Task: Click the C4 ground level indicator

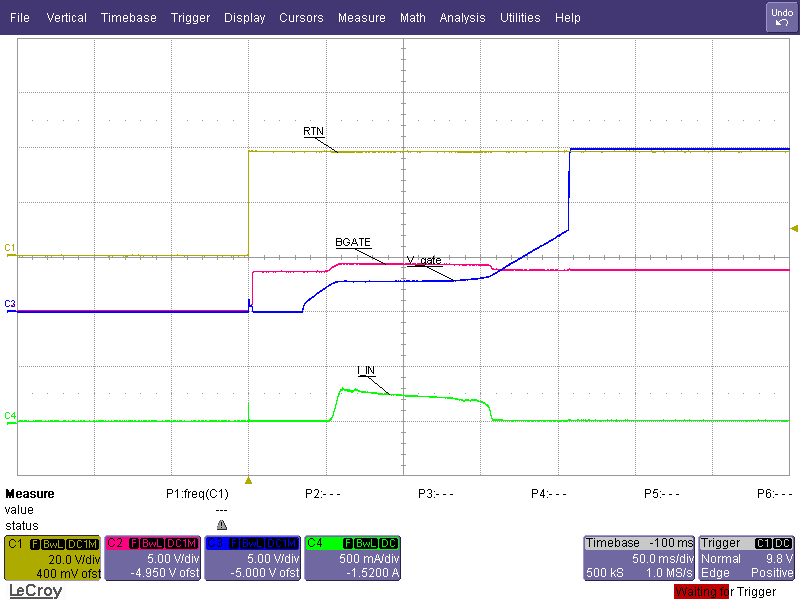Action: coord(10,415)
